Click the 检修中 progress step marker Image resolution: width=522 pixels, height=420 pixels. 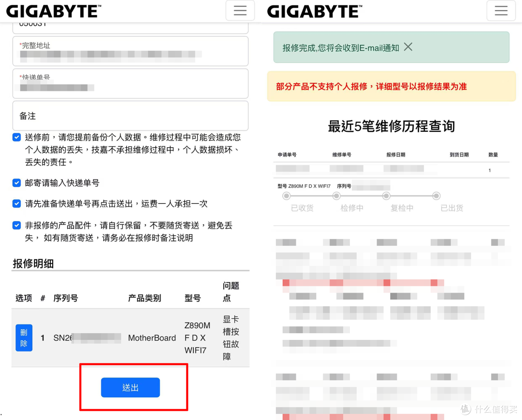click(x=336, y=196)
